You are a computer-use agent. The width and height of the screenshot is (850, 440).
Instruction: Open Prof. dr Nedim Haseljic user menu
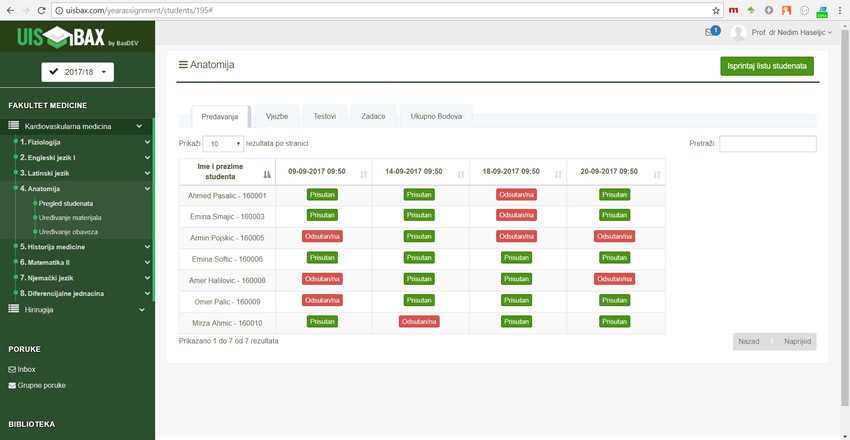tap(791, 33)
